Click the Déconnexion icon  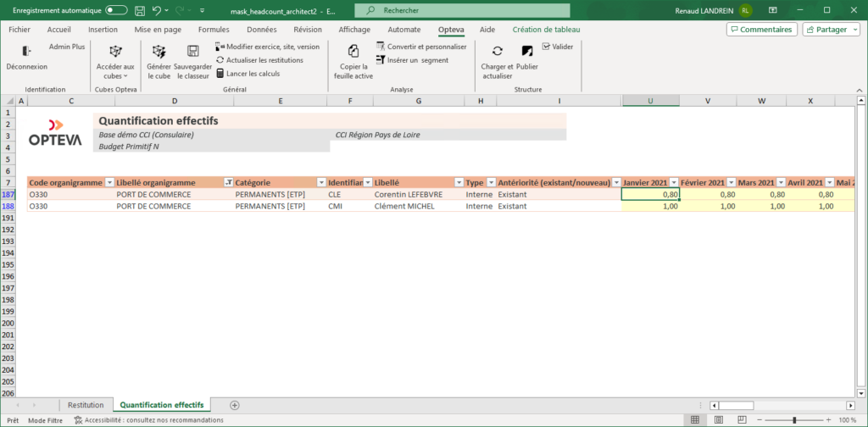click(x=26, y=51)
